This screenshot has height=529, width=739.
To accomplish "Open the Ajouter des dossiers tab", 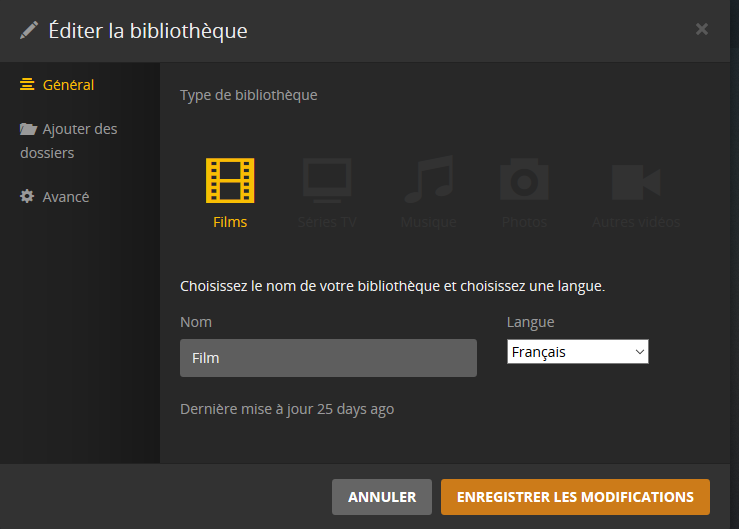I will 69,141.
